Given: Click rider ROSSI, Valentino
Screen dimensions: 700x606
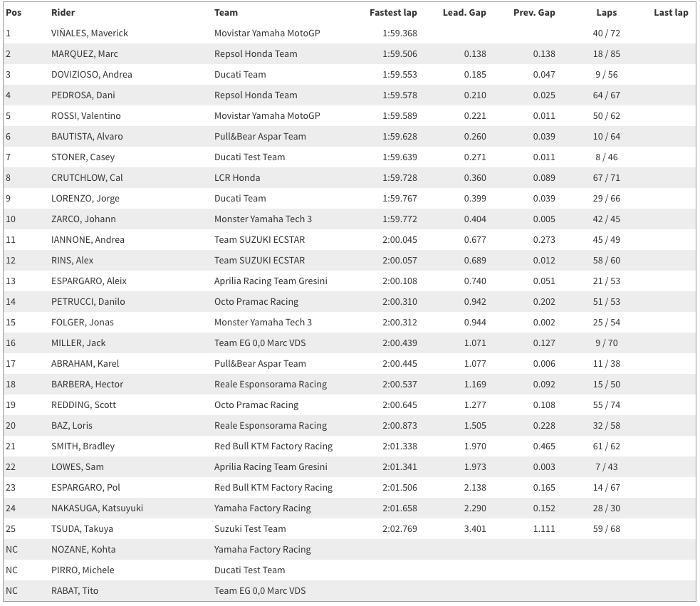Looking at the screenshot, I should coord(86,115).
